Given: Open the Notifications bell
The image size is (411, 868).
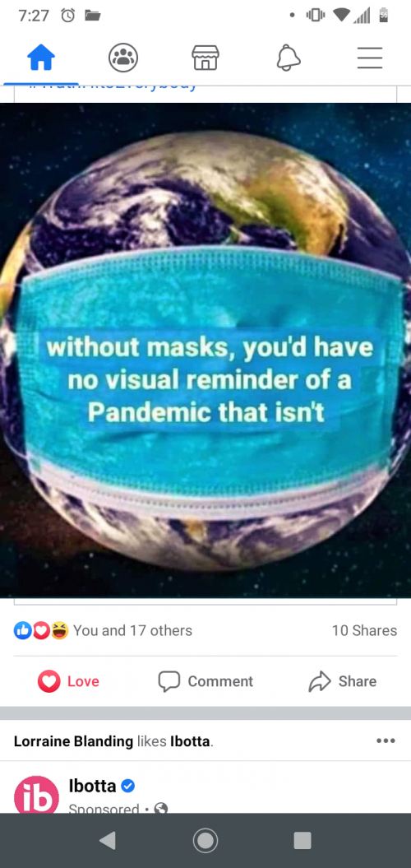Looking at the screenshot, I should [x=289, y=58].
